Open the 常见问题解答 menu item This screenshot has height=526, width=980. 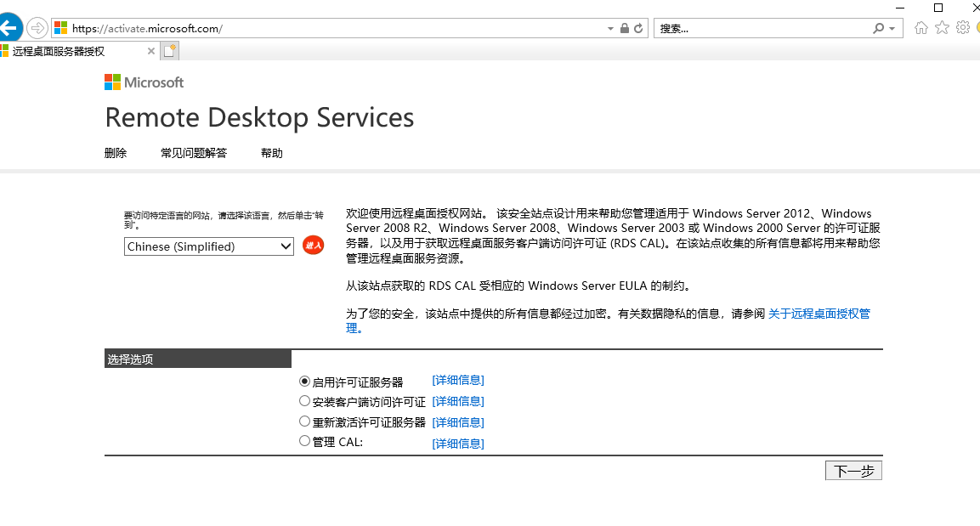(x=194, y=153)
